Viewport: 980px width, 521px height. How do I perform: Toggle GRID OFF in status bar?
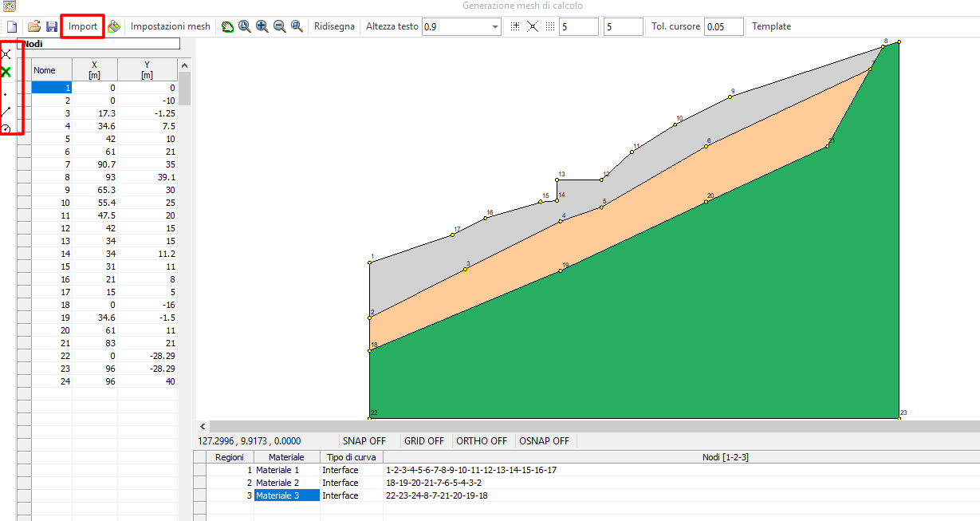(424, 440)
